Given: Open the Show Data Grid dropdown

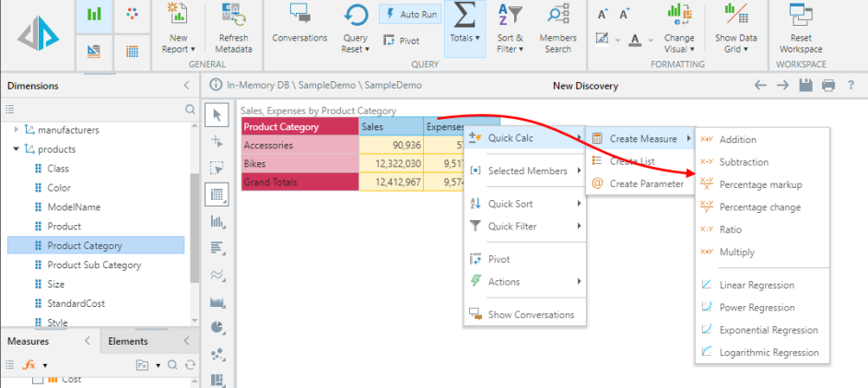Looking at the screenshot, I should coord(735,29).
